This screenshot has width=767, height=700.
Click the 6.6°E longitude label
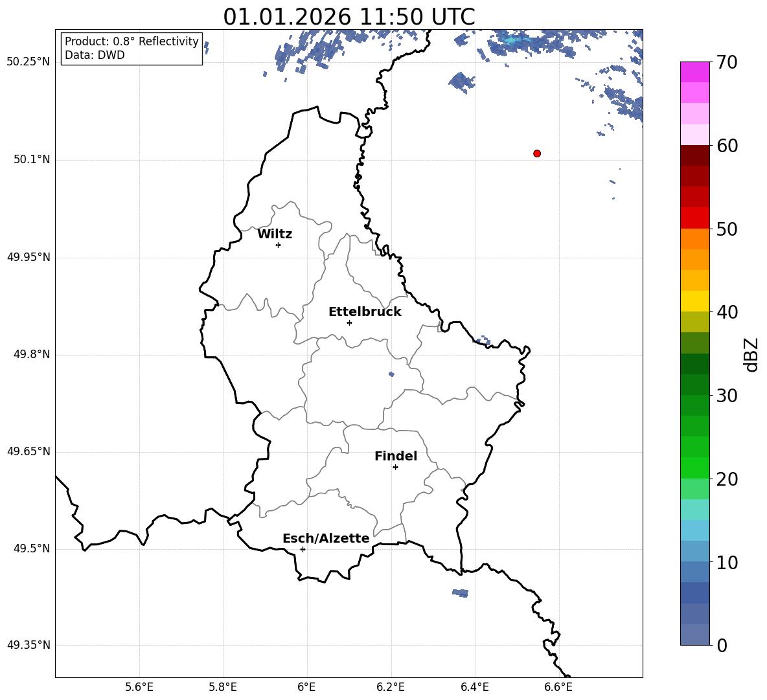pos(558,687)
